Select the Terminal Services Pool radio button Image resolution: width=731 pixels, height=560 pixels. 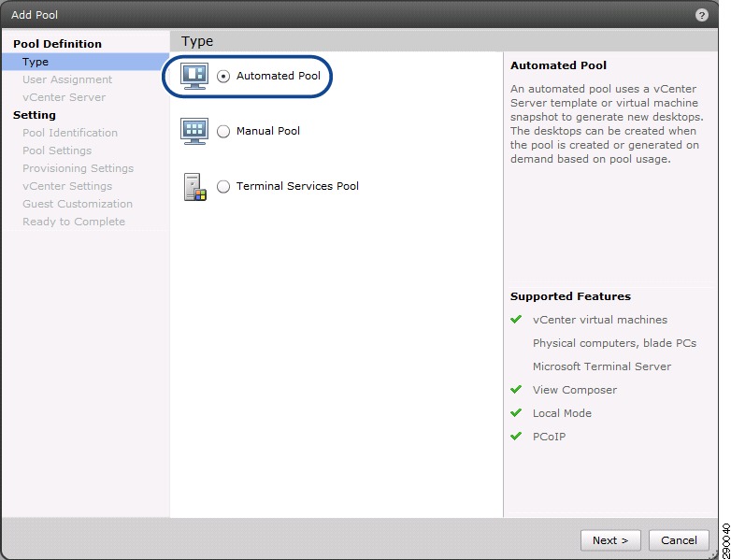click(x=223, y=187)
